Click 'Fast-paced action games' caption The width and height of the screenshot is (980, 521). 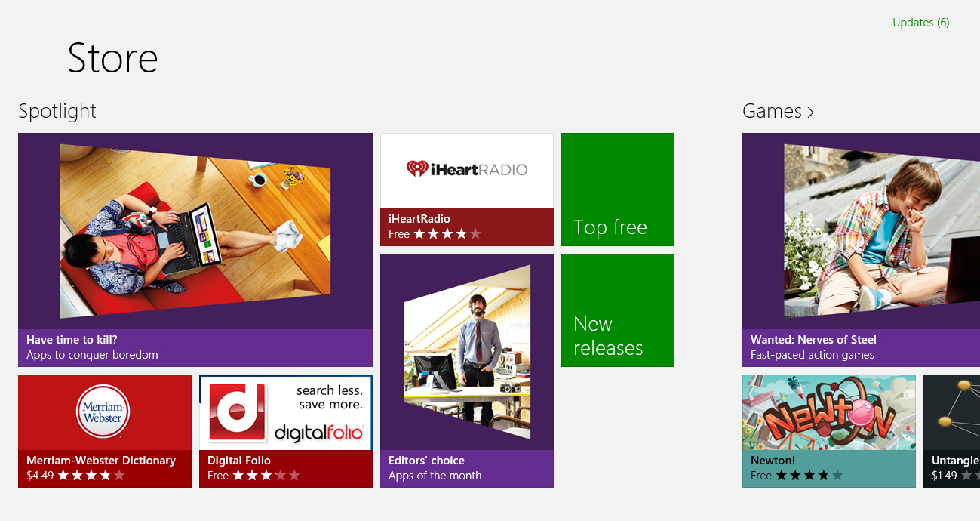click(x=812, y=355)
